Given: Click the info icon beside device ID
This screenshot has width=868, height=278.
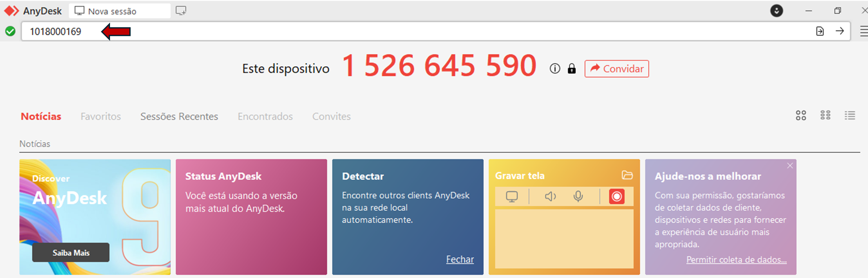Looking at the screenshot, I should (555, 69).
